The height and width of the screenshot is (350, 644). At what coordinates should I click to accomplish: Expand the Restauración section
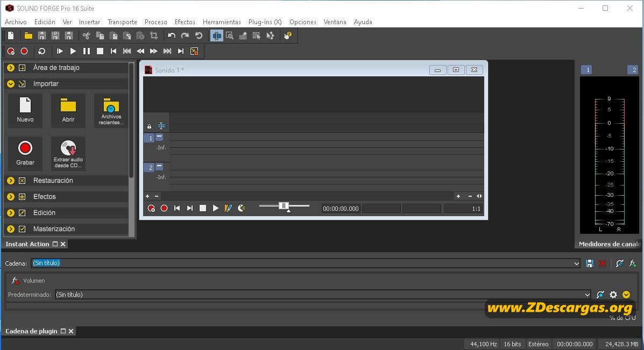[x=11, y=181]
